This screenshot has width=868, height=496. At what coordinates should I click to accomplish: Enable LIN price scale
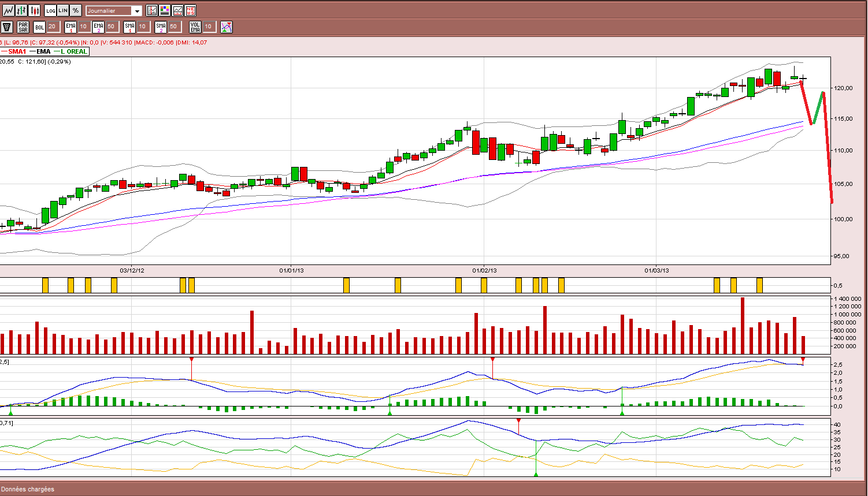[63, 10]
